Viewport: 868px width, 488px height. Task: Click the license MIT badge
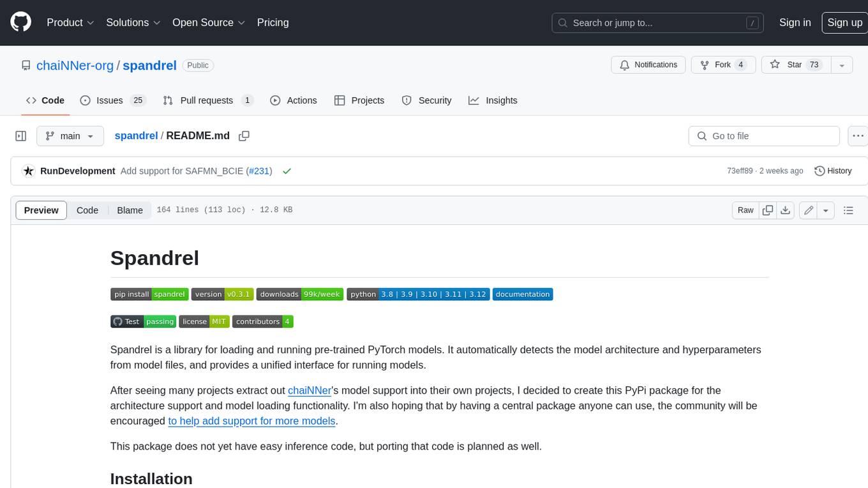pyautogui.click(x=204, y=321)
